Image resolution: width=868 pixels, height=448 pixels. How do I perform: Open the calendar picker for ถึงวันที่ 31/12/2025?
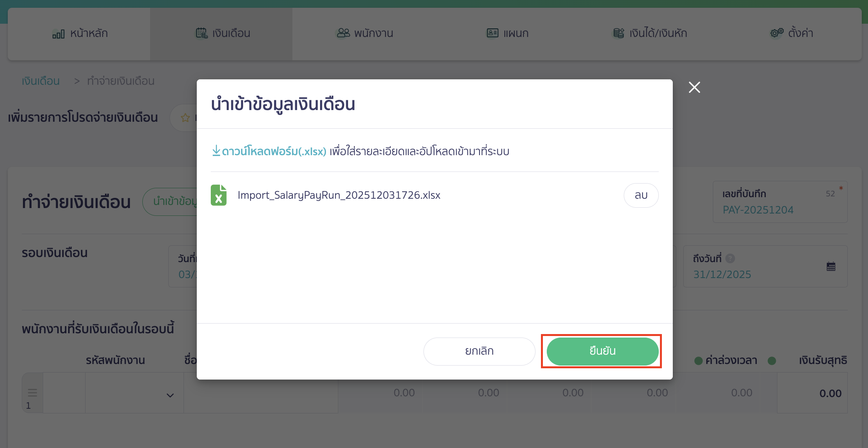click(831, 266)
